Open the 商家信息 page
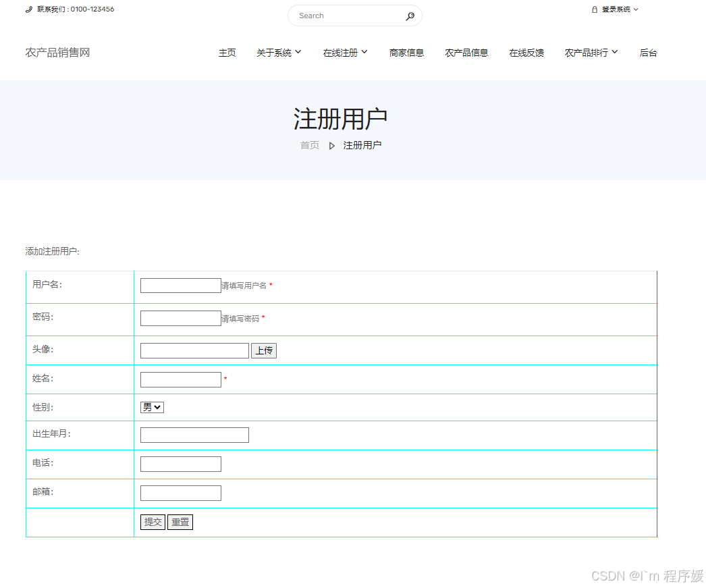706x588 pixels. tap(407, 52)
